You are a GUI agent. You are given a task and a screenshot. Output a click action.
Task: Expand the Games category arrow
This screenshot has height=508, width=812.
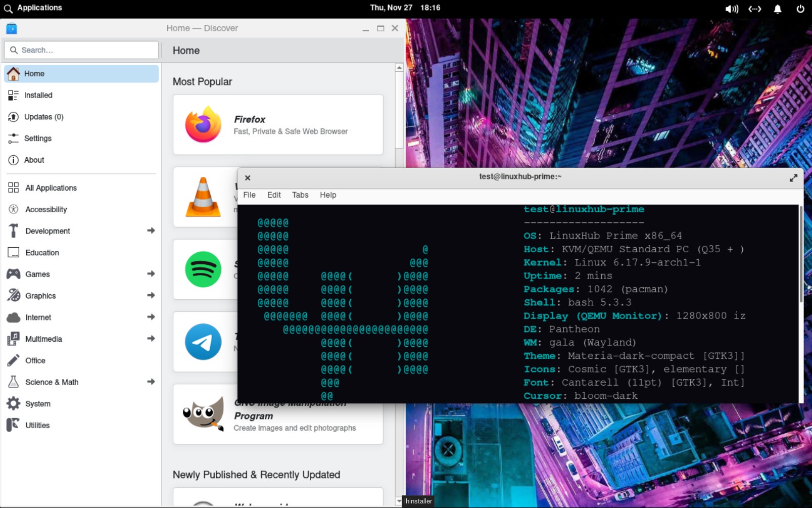151,274
